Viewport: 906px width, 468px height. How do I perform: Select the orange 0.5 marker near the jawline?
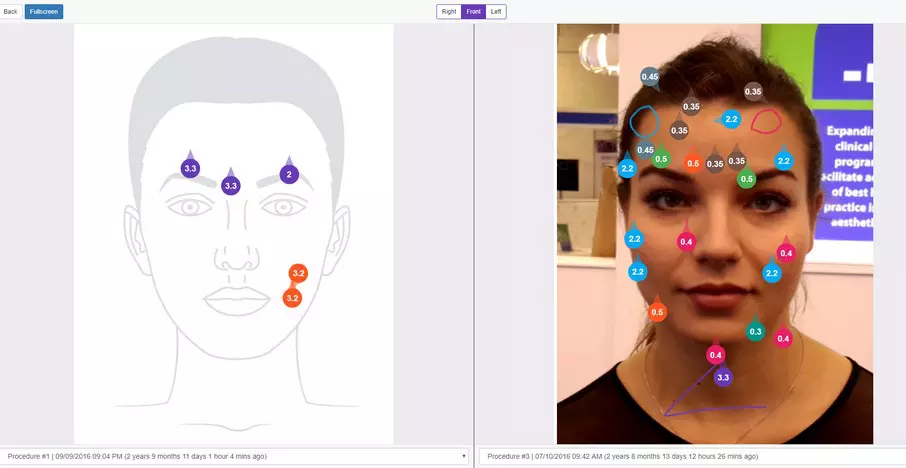(x=657, y=313)
